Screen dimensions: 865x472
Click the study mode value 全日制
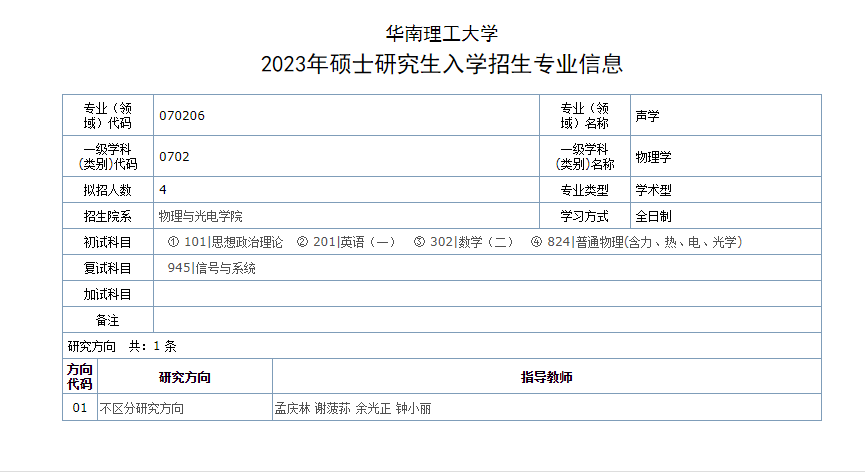[x=653, y=216]
